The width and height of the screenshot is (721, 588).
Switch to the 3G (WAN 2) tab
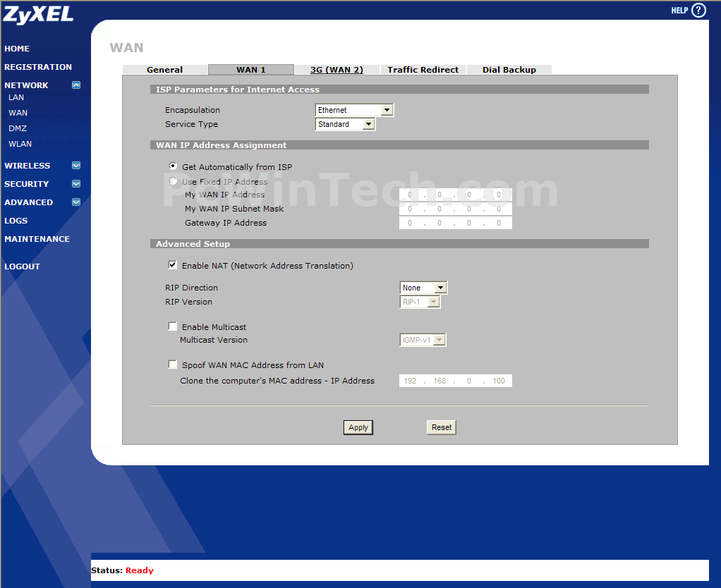(337, 69)
